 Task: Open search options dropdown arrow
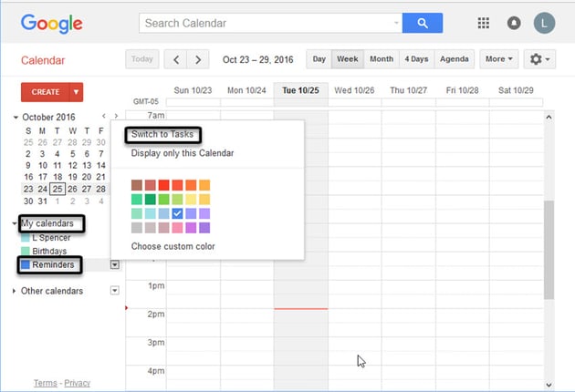pos(396,23)
